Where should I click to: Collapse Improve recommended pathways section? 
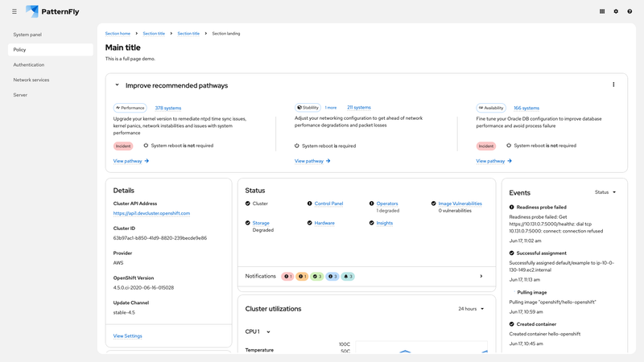(117, 84)
